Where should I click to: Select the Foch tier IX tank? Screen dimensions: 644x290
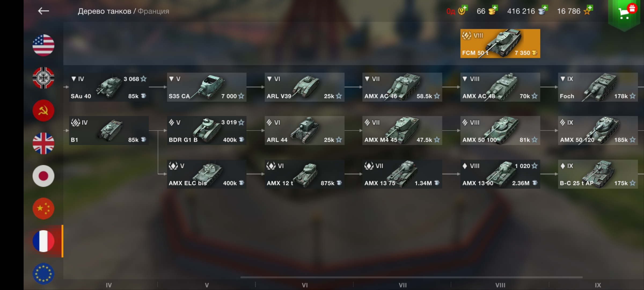point(598,87)
